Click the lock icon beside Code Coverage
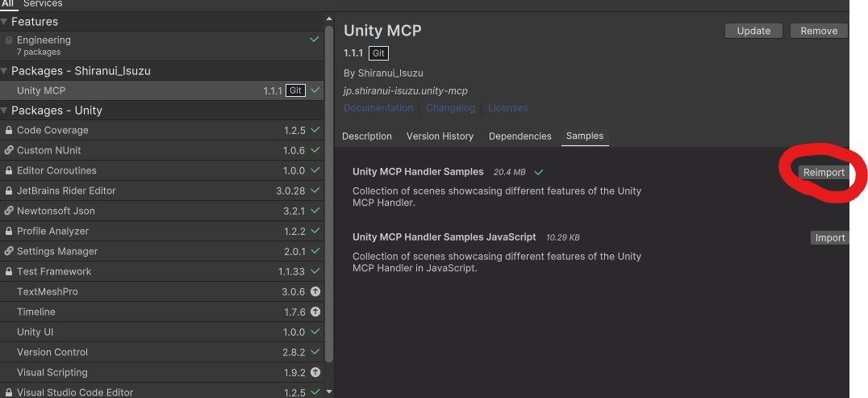Screen dimensions: 868x398 click(x=8, y=130)
